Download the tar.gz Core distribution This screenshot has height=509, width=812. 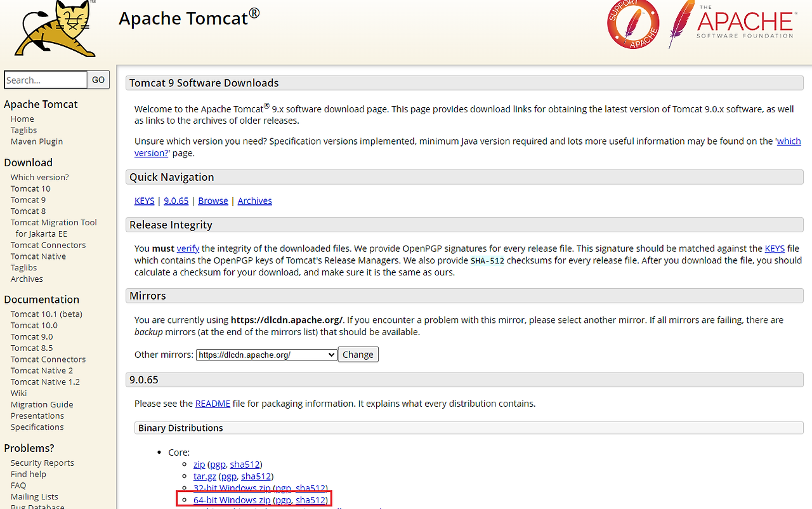(204, 476)
